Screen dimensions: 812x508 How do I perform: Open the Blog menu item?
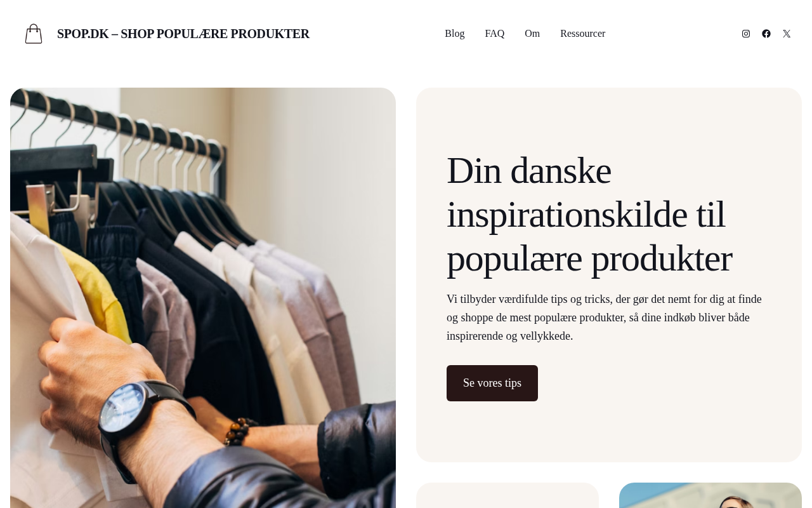tap(455, 34)
